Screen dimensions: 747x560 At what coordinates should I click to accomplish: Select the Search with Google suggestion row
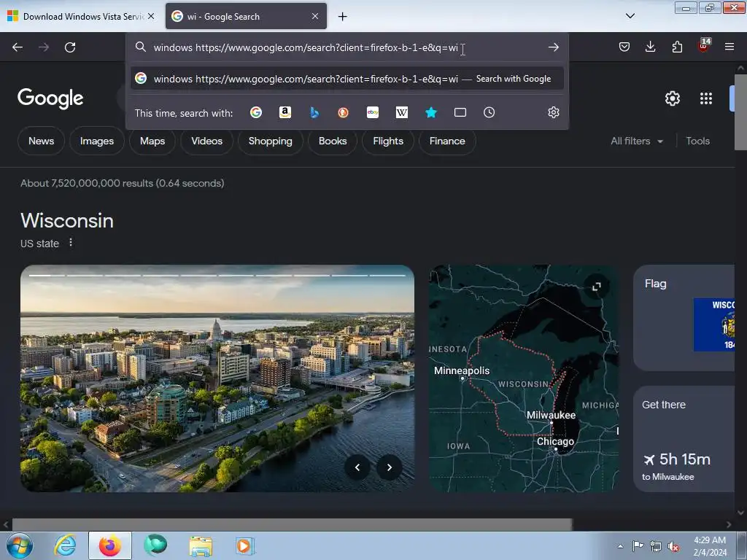347,79
